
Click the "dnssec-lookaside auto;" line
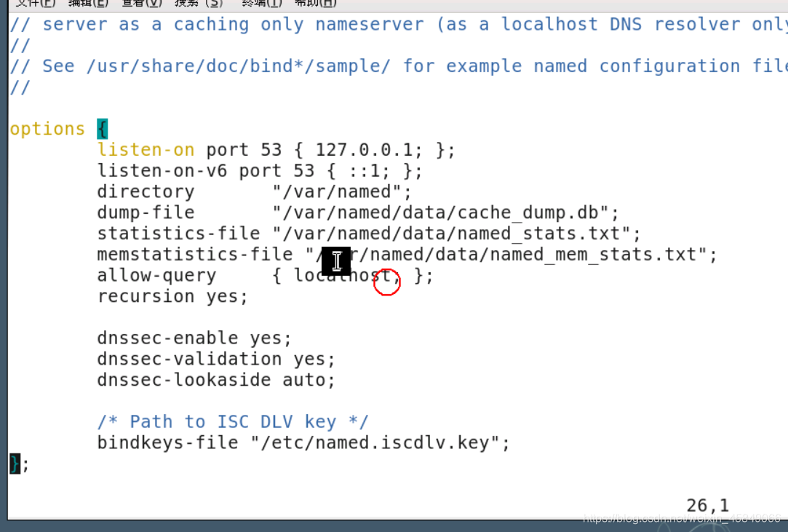point(216,380)
